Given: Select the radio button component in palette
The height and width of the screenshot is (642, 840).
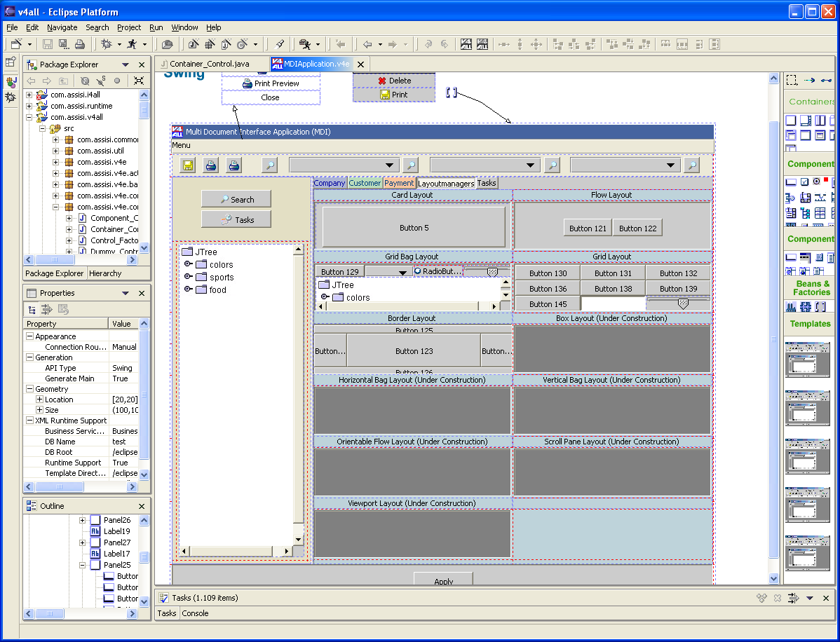Looking at the screenshot, I should (816, 182).
